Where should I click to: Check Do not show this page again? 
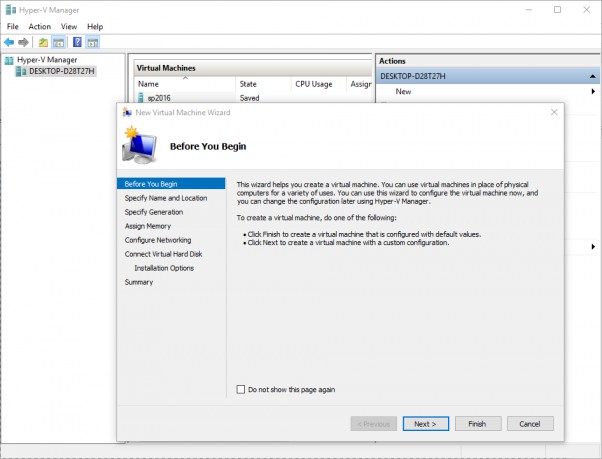tap(241, 390)
